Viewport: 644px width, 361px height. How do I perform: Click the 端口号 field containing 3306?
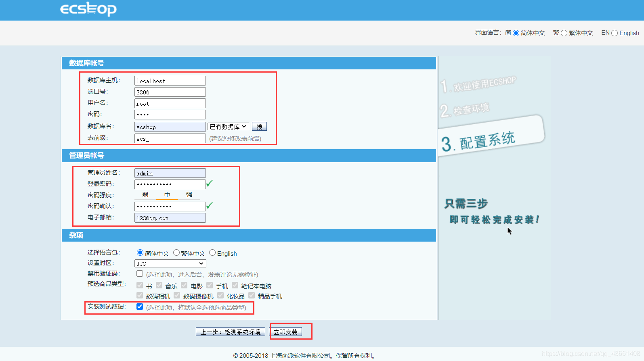point(170,92)
